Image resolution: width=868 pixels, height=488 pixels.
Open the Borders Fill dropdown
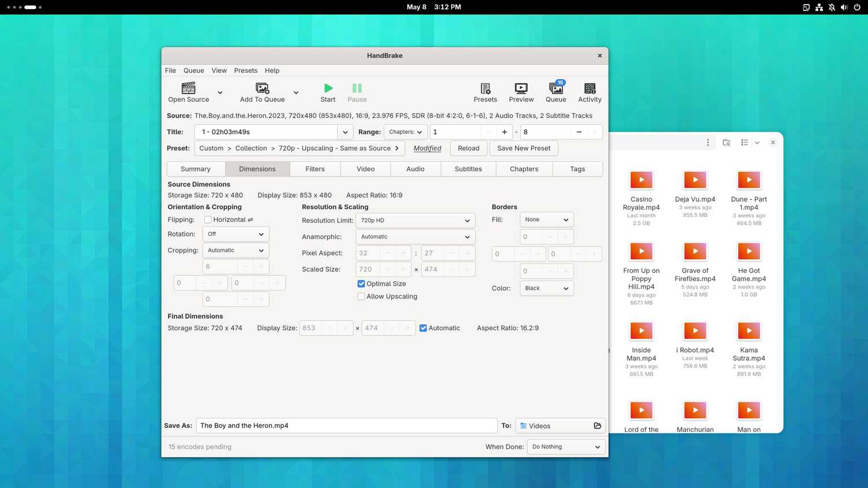pyautogui.click(x=547, y=220)
